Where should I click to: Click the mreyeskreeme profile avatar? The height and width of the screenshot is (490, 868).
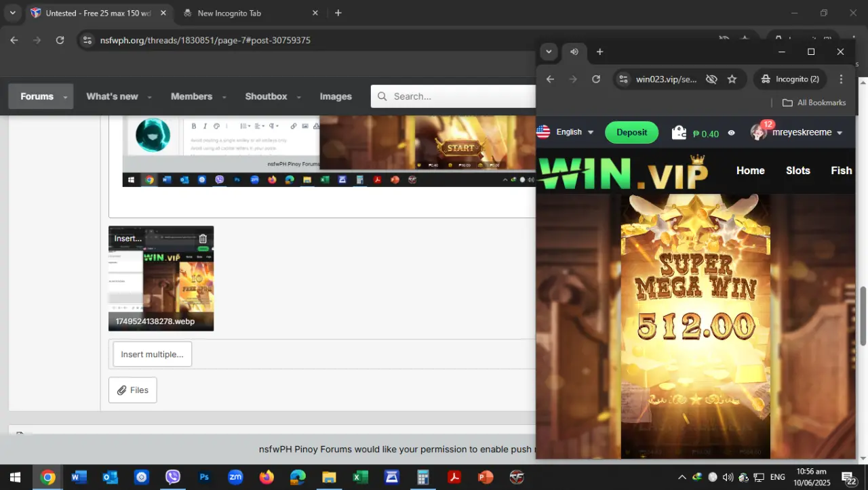coord(759,132)
